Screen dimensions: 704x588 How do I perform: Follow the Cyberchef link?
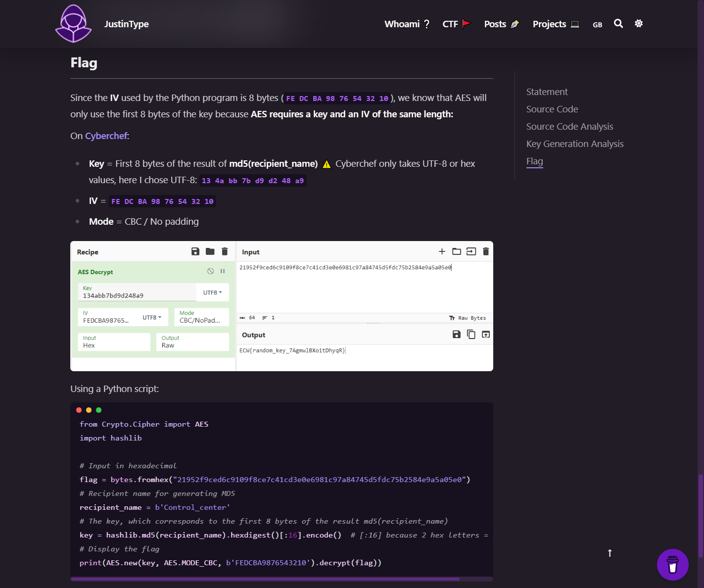(x=106, y=136)
